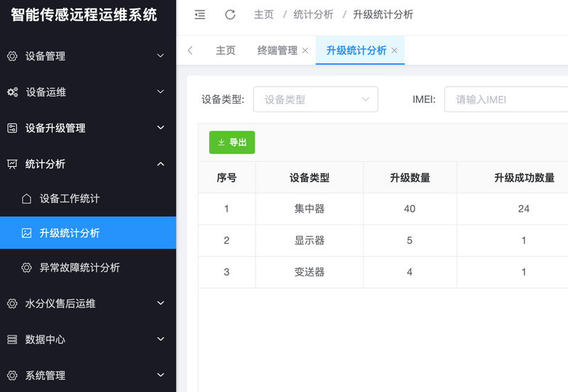Click the left arrow to scroll tabs

coord(190,50)
